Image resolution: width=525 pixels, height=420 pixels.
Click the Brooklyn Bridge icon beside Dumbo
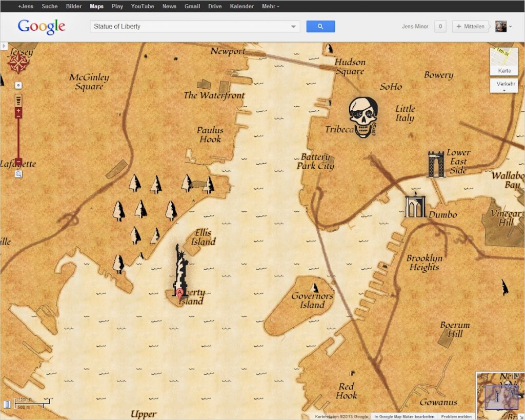click(x=414, y=205)
